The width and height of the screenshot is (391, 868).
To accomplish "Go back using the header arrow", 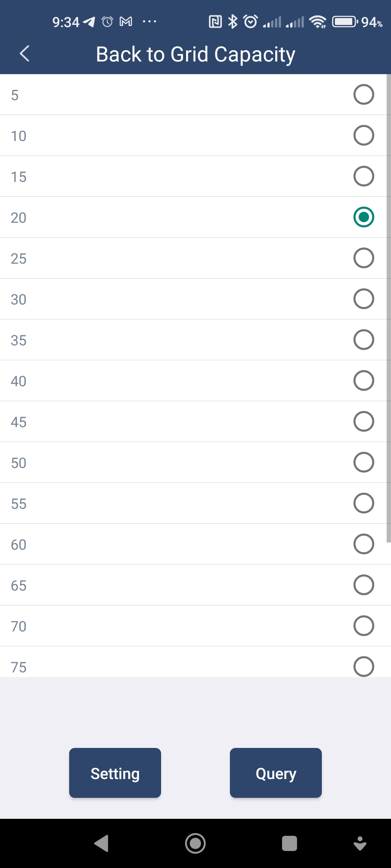I will tap(24, 54).
